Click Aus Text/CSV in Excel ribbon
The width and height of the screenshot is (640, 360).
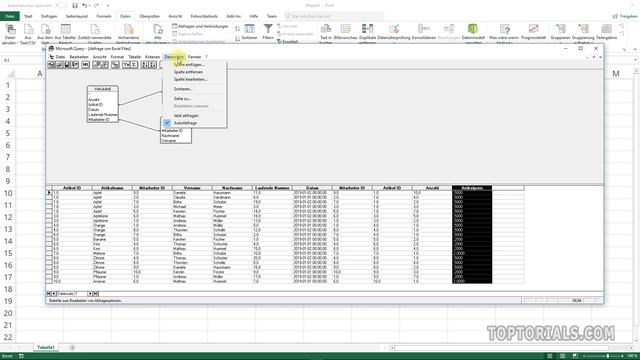coord(28,33)
